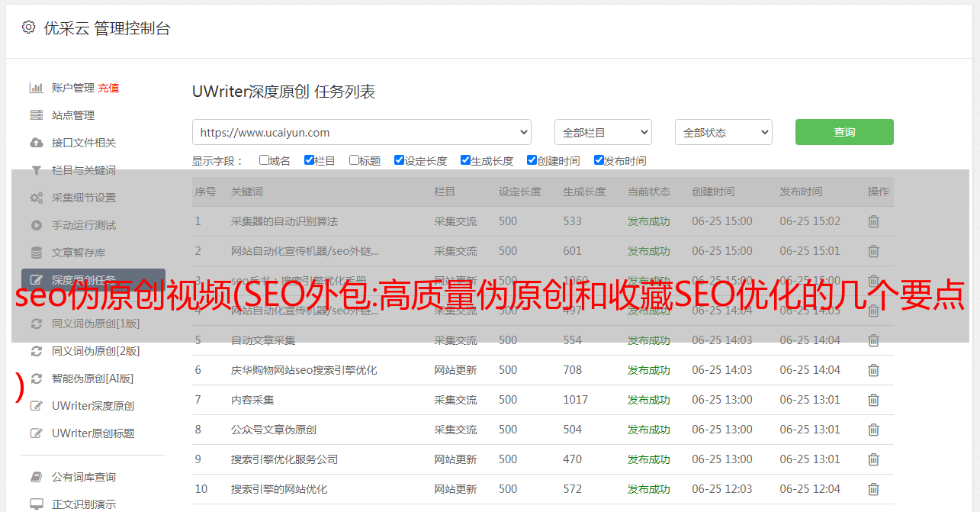Click trash icon for 庆华购物网站seo搜索引擎优化
Viewport: 980px width, 512px height.
coord(873,370)
